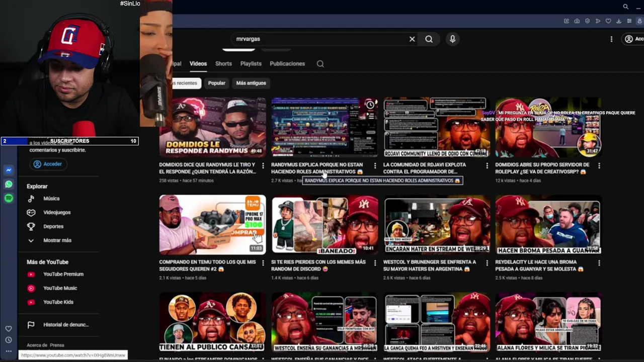Open Hacen Broma Pesada a Guanyar thumbnail
This screenshot has height=362, width=644.
(548, 224)
